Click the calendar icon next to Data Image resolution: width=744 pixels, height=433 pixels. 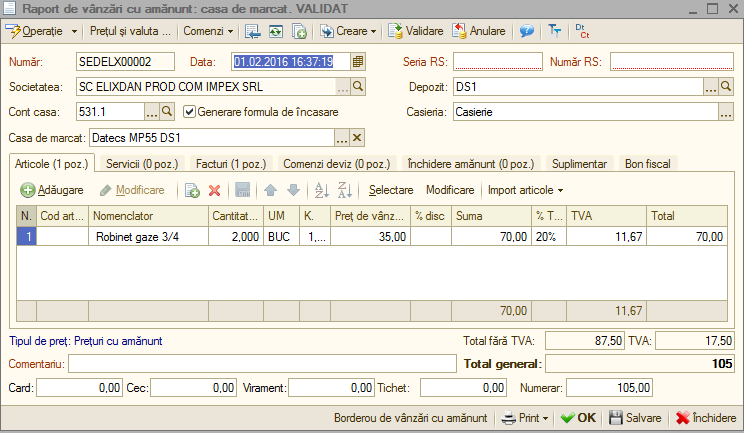358,62
